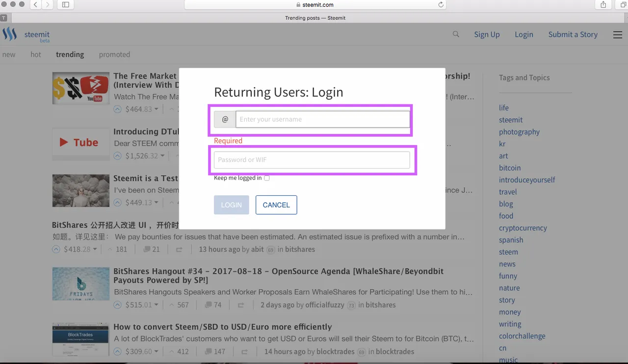Open comments icon with 147 replies
The height and width of the screenshot is (364, 628).
pos(208,351)
